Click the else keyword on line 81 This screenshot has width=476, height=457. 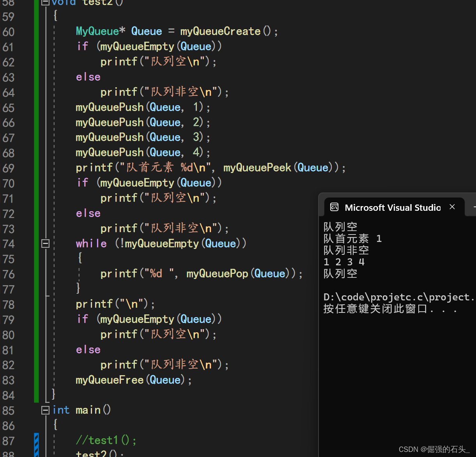(x=88, y=349)
